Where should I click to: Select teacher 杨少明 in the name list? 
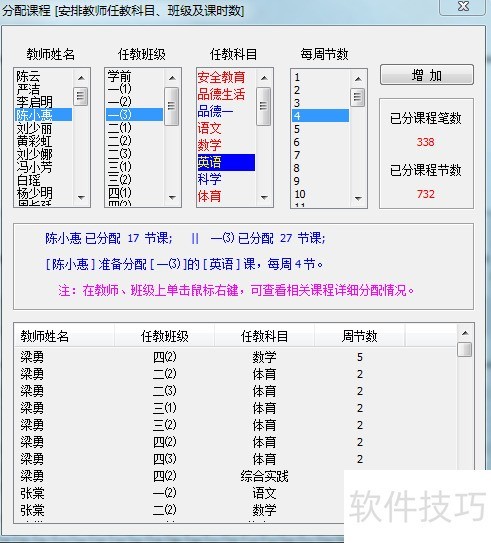point(44,193)
